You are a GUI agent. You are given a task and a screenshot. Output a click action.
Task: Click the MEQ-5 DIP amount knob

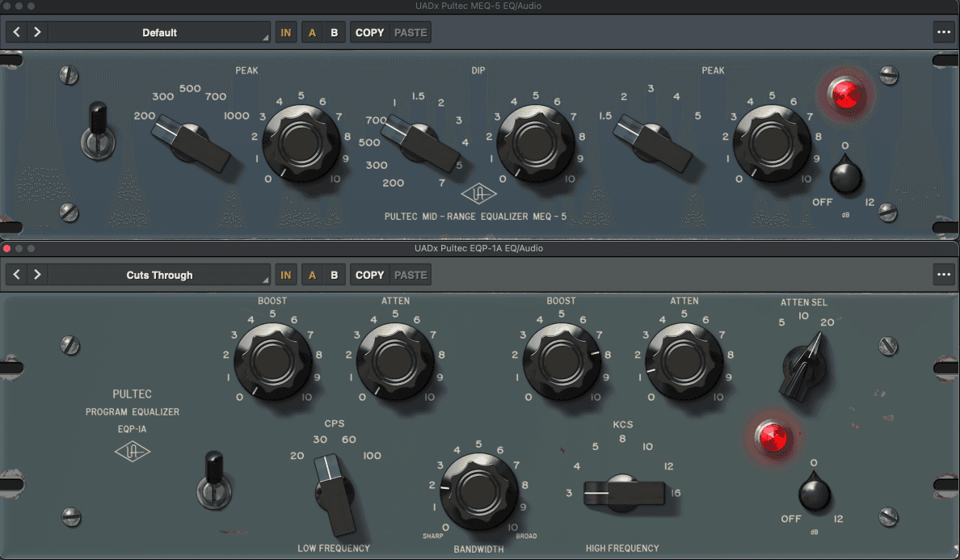[536, 142]
